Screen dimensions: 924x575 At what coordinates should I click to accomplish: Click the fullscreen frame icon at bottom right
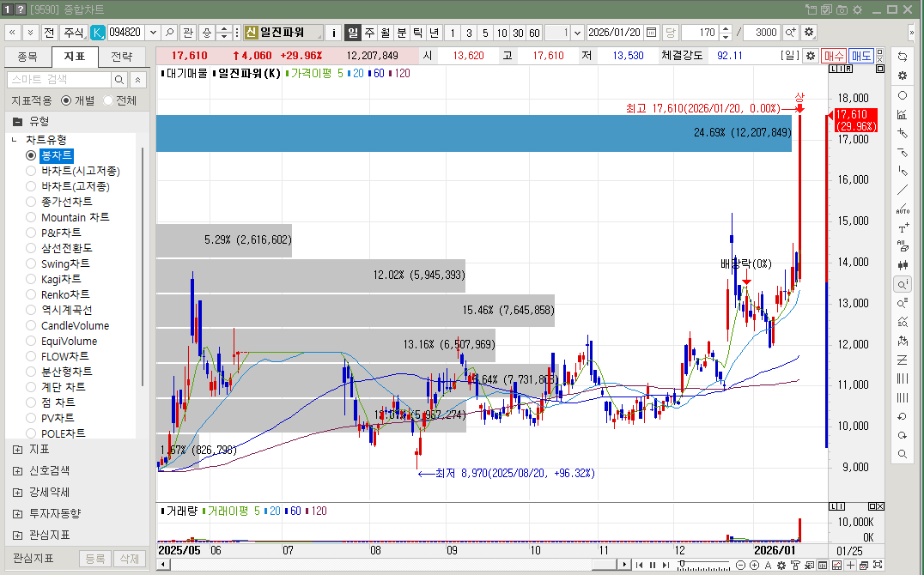pos(878,565)
